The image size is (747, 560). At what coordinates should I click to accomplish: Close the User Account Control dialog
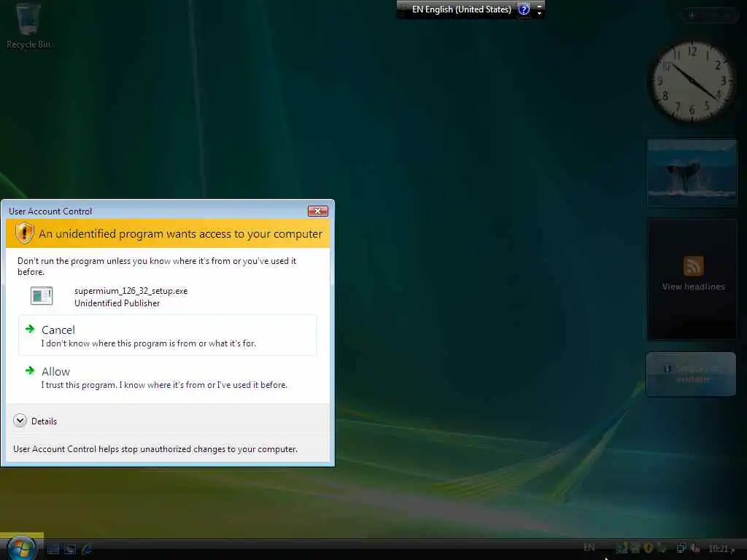pyautogui.click(x=318, y=211)
